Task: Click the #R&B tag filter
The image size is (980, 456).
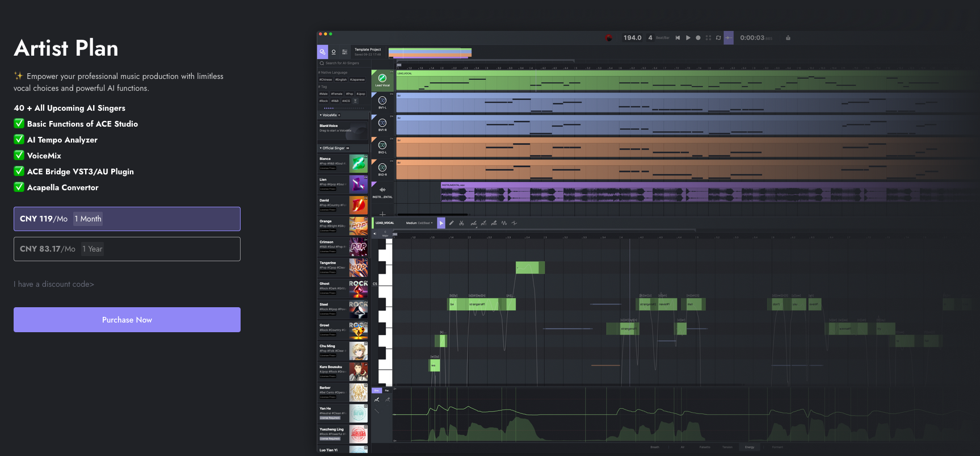Action: pyautogui.click(x=335, y=101)
